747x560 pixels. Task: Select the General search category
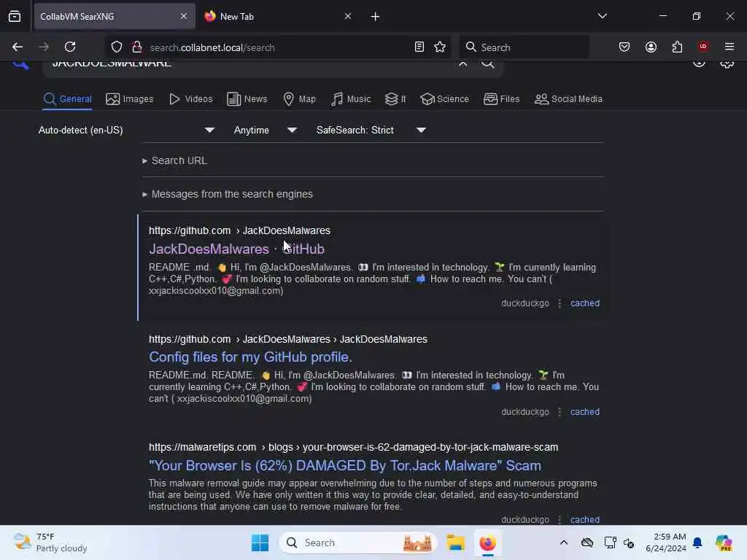[67, 99]
